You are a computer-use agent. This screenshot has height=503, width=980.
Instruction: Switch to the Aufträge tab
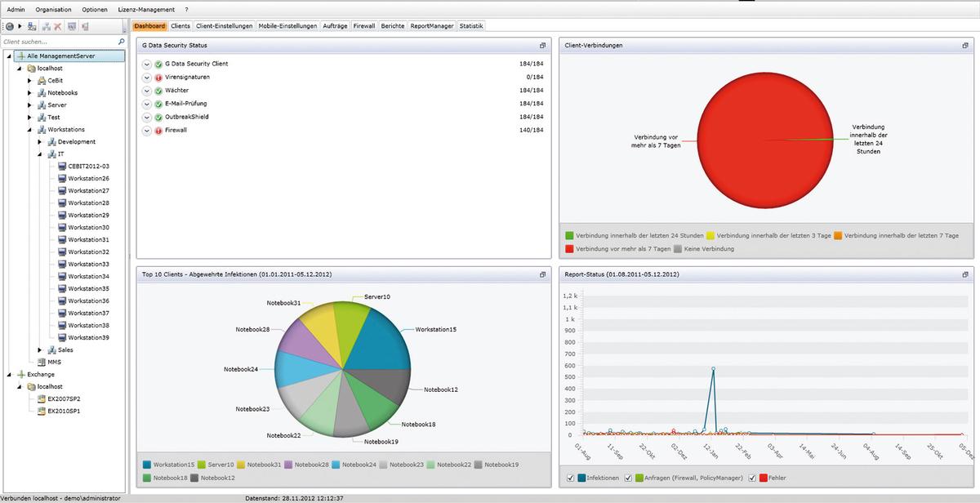(336, 26)
